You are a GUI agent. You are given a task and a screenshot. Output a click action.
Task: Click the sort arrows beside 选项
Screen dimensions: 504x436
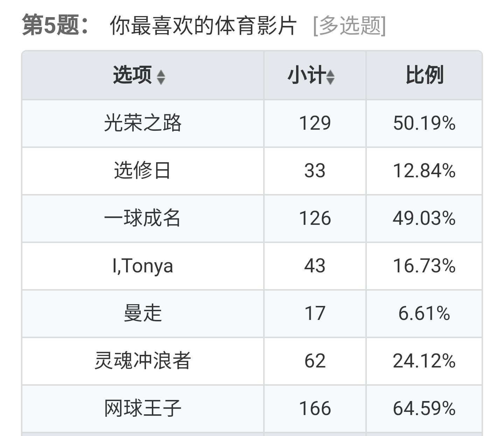tap(161, 77)
